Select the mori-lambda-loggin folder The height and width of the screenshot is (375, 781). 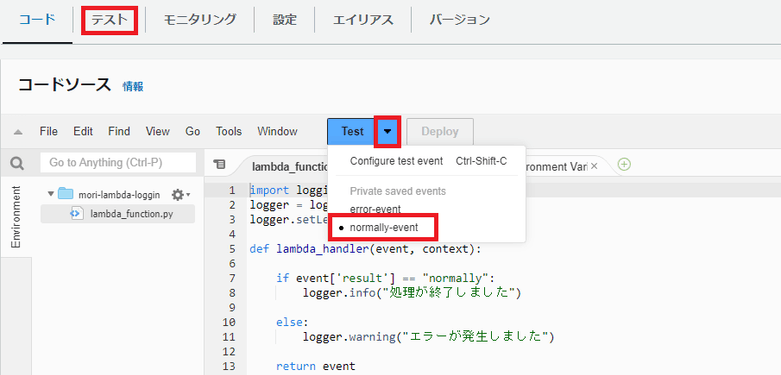click(x=119, y=195)
